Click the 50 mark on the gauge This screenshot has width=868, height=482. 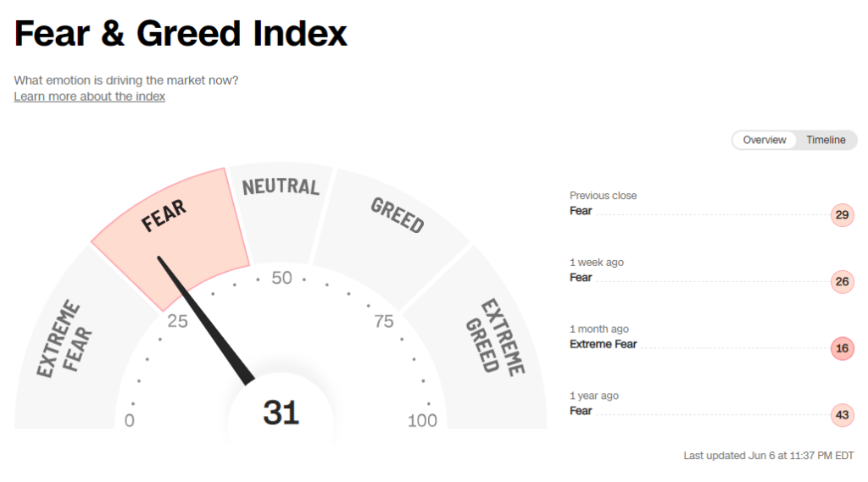(x=281, y=278)
